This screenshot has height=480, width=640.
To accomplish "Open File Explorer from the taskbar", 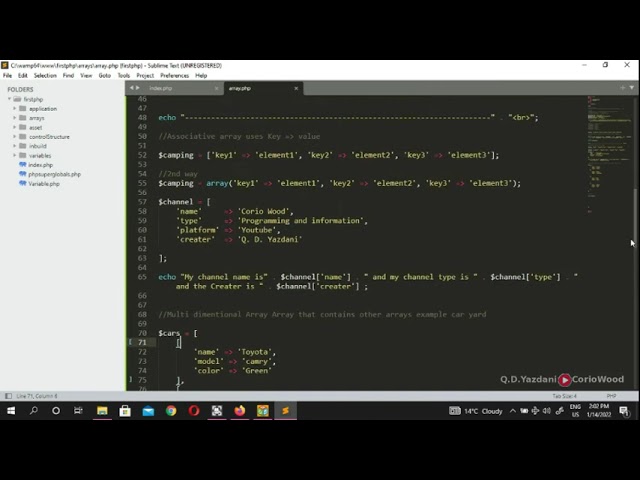I will (102, 411).
